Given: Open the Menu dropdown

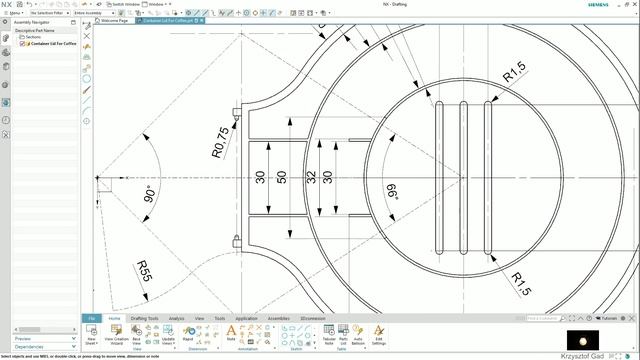Looking at the screenshot, I should coord(14,13).
